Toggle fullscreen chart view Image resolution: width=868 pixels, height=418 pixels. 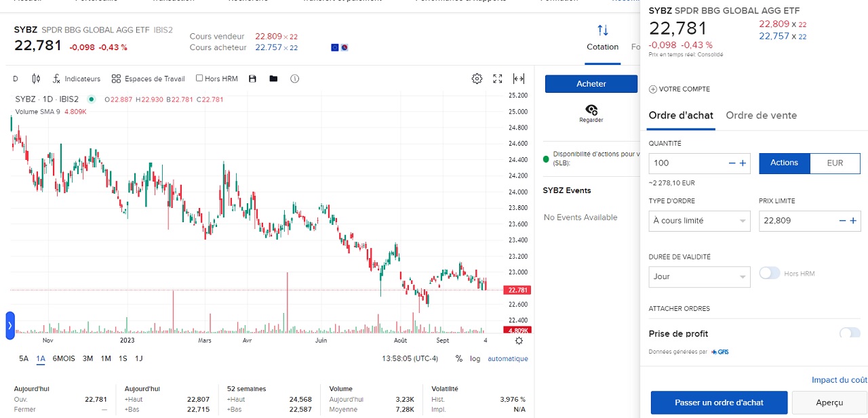point(498,79)
